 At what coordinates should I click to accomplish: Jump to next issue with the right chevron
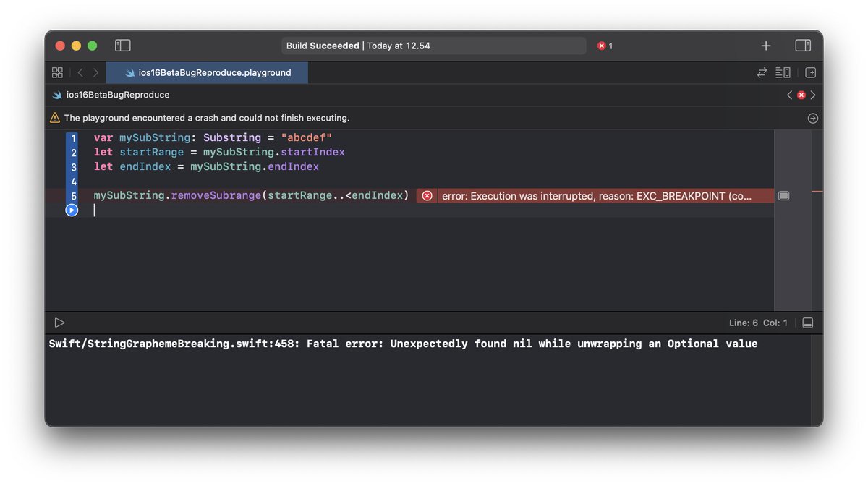pos(812,94)
